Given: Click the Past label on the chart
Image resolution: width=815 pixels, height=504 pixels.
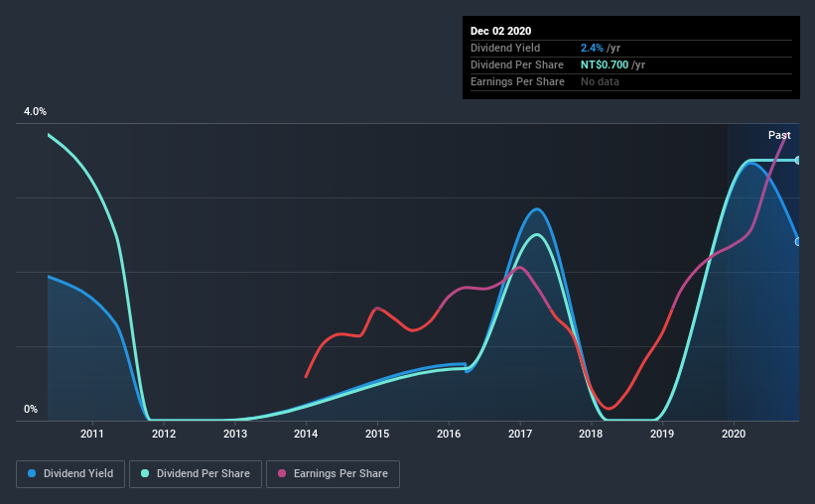Looking at the screenshot, I should click(x=779, y=135).
